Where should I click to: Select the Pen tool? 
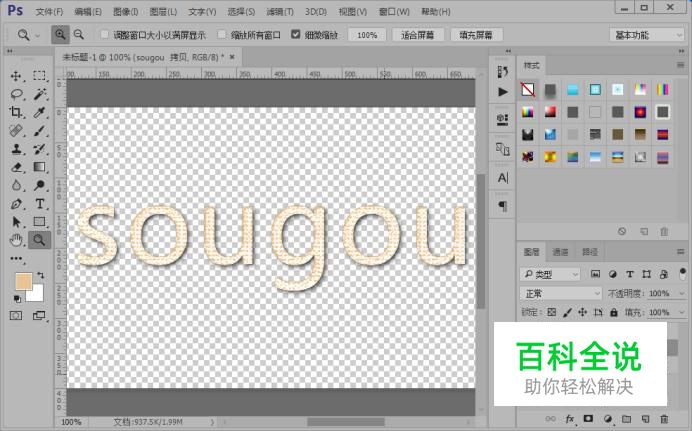click(16, 204)
